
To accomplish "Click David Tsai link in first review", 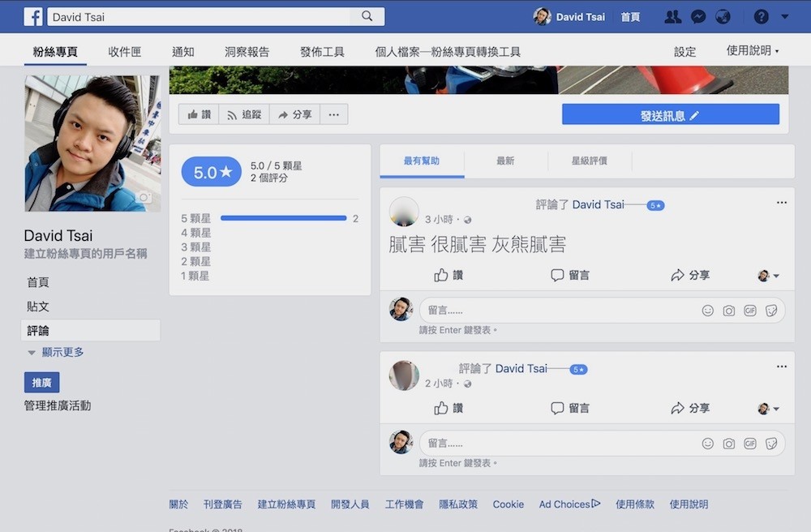I will [x=598, y=204].
